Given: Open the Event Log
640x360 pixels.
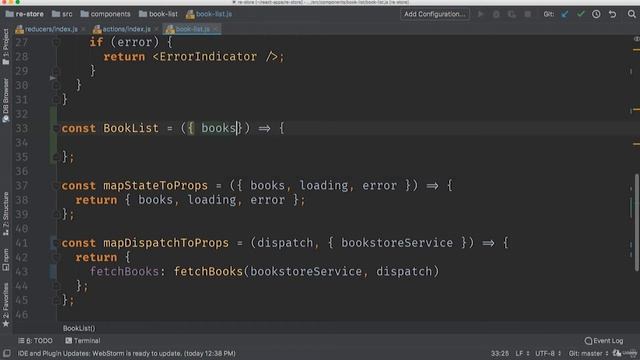Looking at the screenshot, I should 604,340.
